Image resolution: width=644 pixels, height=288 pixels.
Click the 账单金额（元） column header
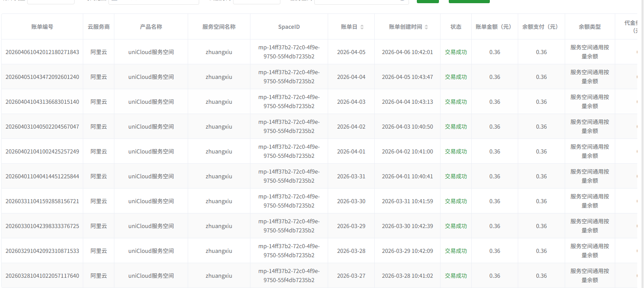tap(495, 27)
